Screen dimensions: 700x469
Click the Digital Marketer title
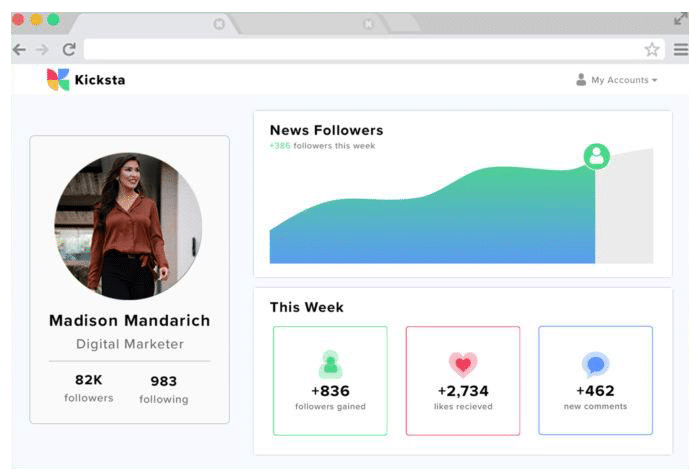[x=130, y=344]
